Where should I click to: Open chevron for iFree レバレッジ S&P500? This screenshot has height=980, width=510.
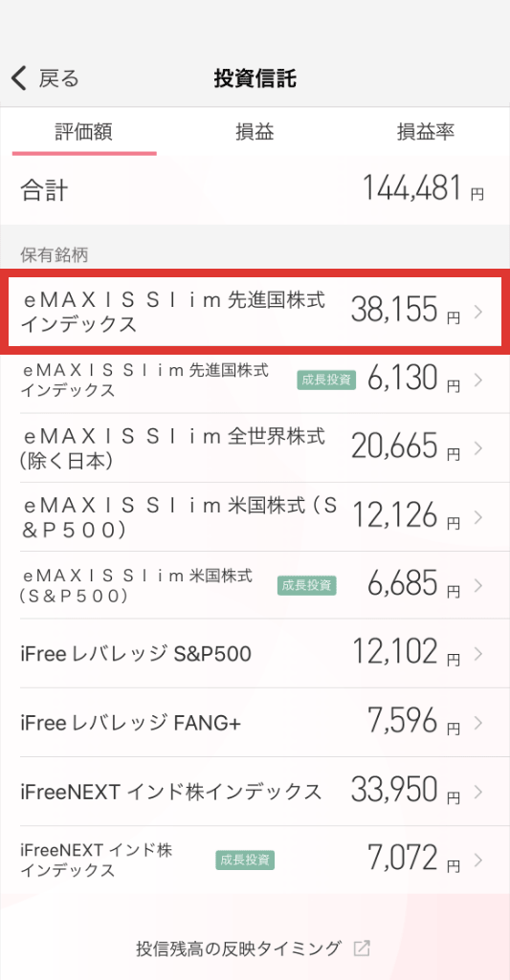[x=478, y=654]
